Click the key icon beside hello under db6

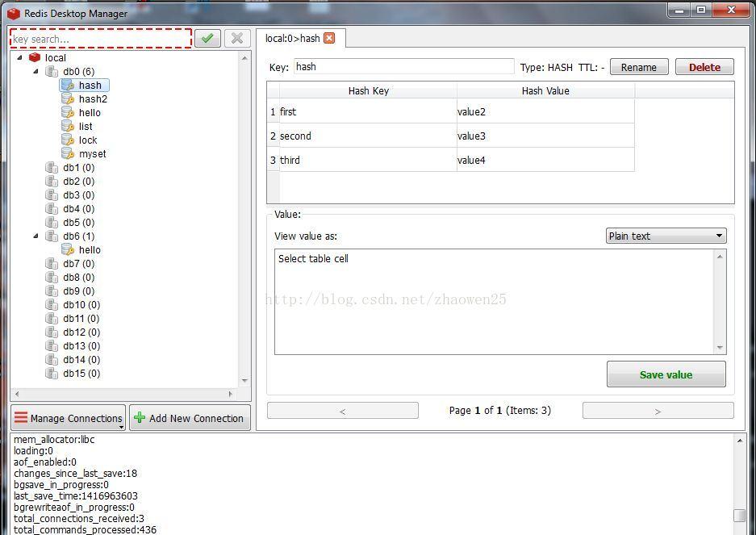pyautogui.click(x=68, y=250)
